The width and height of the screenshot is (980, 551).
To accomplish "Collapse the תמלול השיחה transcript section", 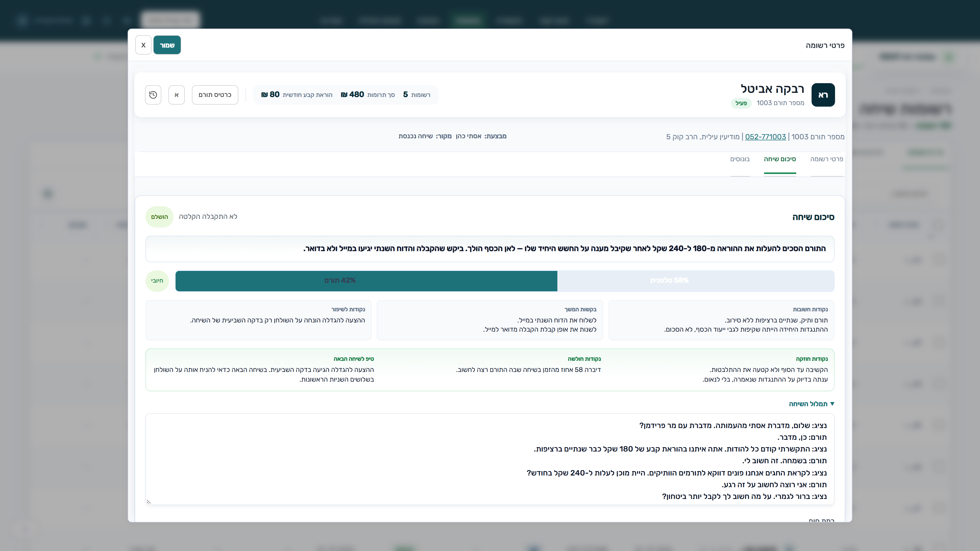I will coord(812,404).
